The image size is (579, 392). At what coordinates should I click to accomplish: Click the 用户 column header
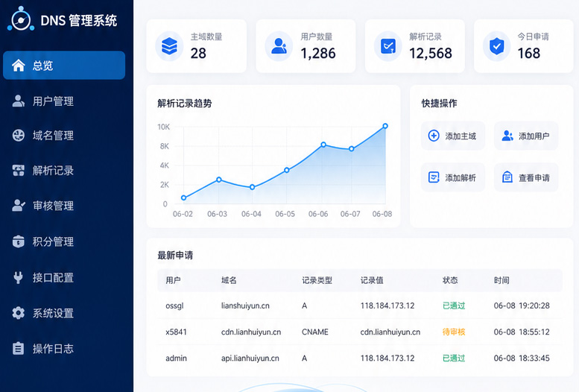point(173,280)
